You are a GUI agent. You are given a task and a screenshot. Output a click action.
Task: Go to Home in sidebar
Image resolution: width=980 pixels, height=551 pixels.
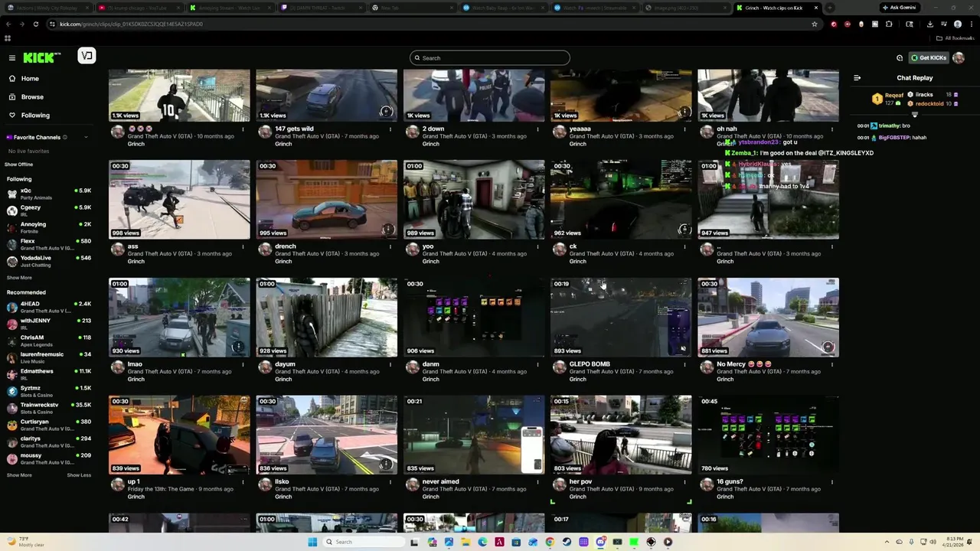pyautogui.click(x=30, y=79)
